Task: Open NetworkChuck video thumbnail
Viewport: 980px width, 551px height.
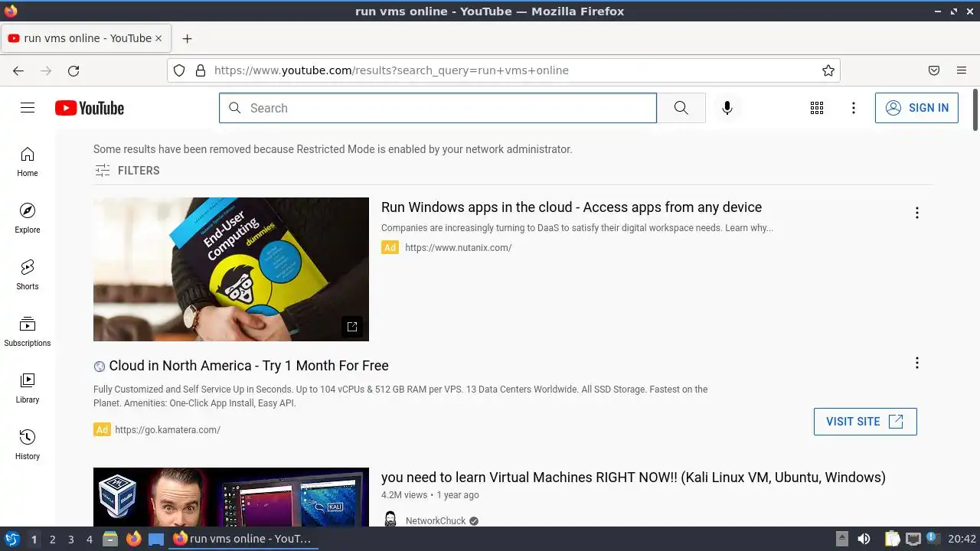Action: point(231,497)
